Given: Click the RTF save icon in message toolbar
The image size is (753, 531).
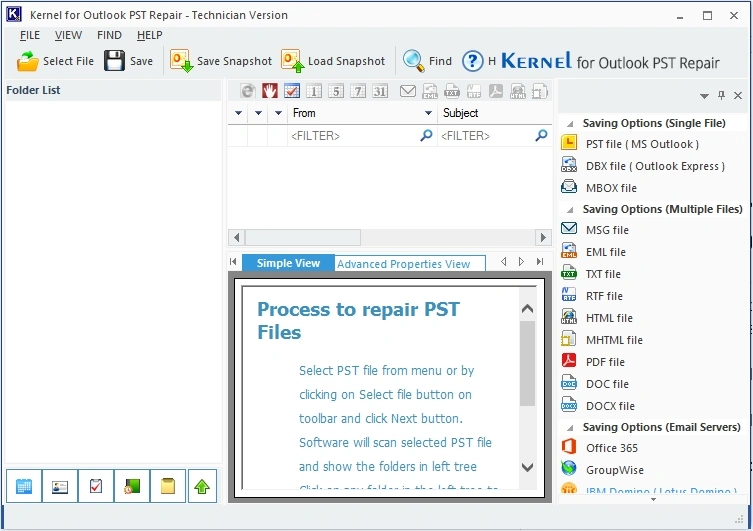Looking at the screenshot, I should click(474, 91).
